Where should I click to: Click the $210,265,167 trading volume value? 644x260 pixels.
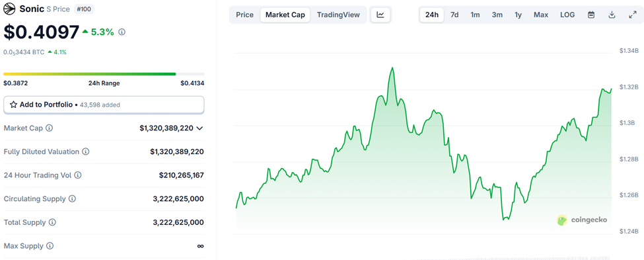click(x=182, y=175)
